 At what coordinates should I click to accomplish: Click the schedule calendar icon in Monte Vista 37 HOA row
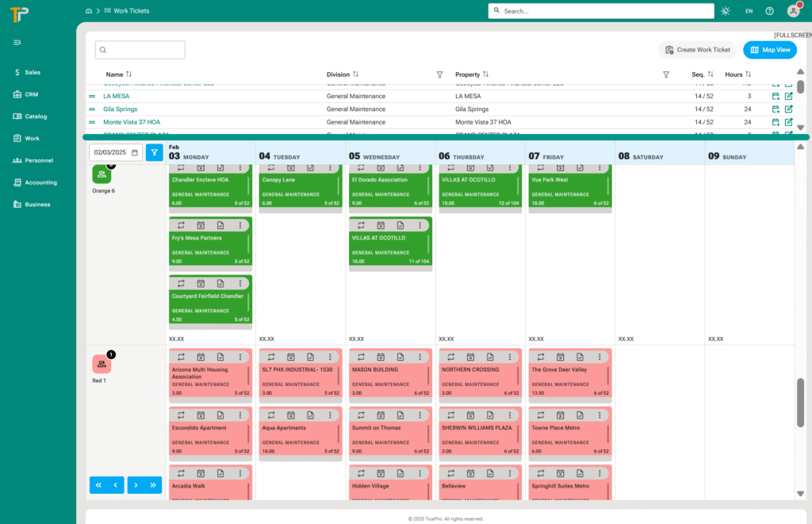[776, 122]
